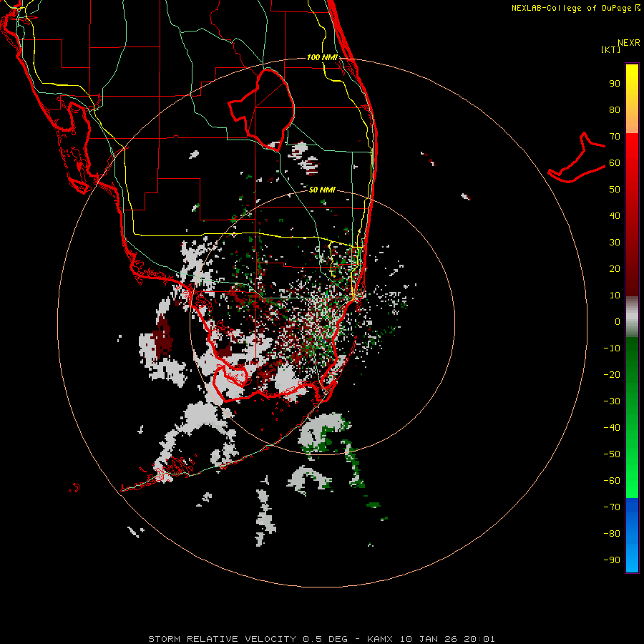644x644 pixels.
Task: Pick the gray zero-velocity color bar segment
Action: [x=632, y=317]
